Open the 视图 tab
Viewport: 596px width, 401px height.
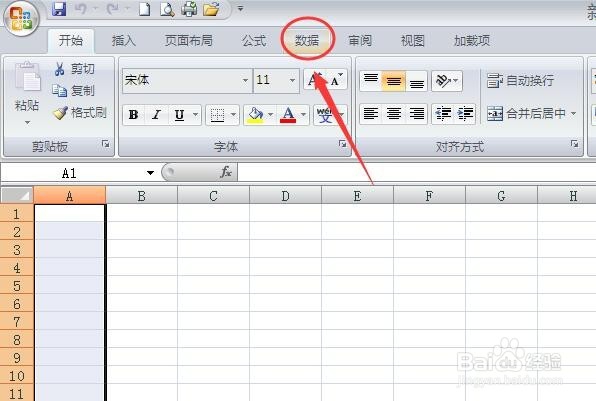coord(412,40)
